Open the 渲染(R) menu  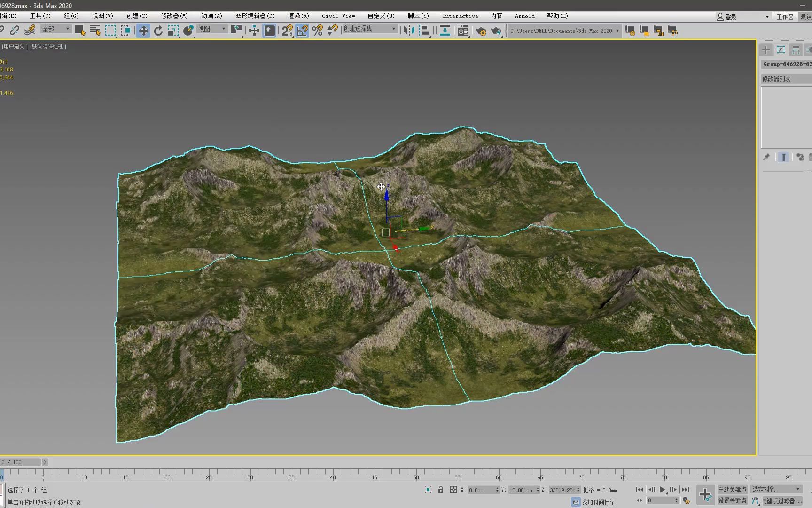click(x=298, y=16)
